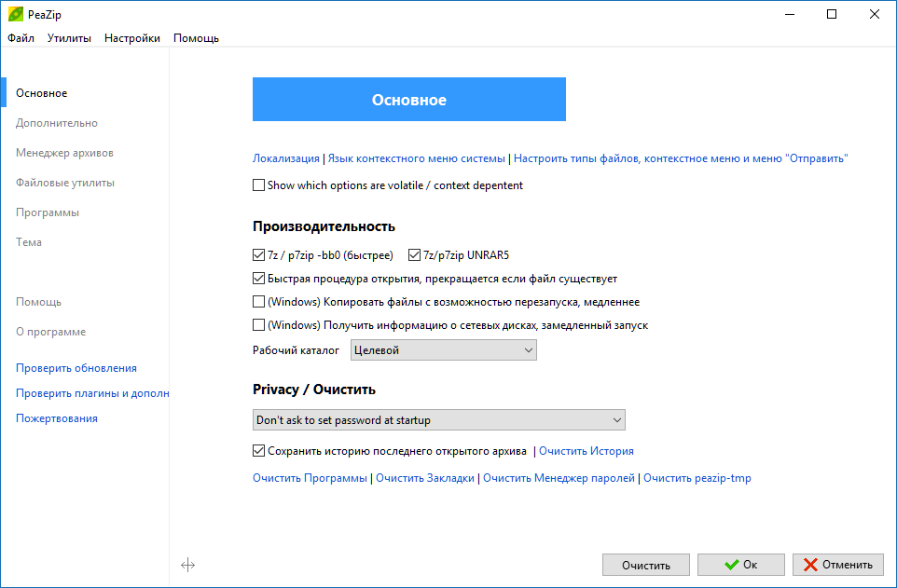Viewport: 897px width, 588px height.
Task: Expand 'Don't ask to set password' dropdown
Action: pos(439,420)
